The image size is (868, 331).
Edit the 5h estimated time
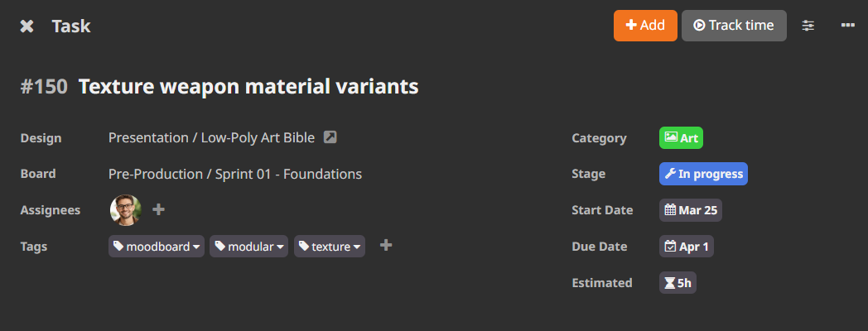(x=678, y=283)
